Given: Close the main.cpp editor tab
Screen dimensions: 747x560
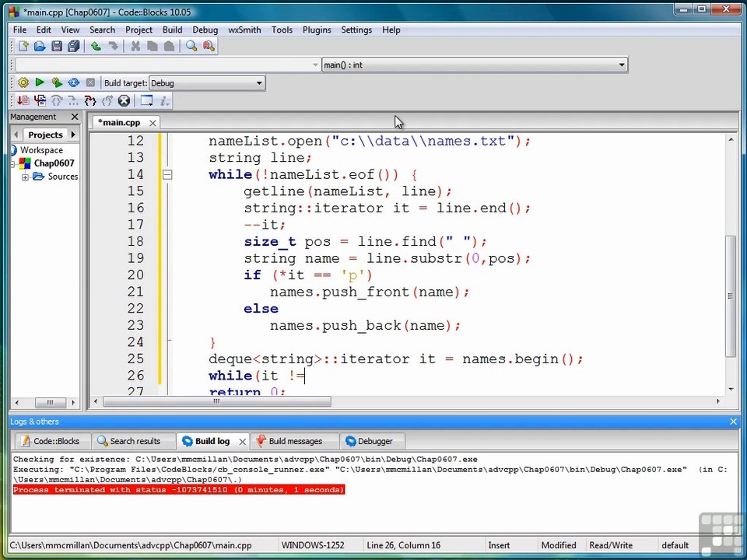Looking at the screenshot, I should (153, 123).
